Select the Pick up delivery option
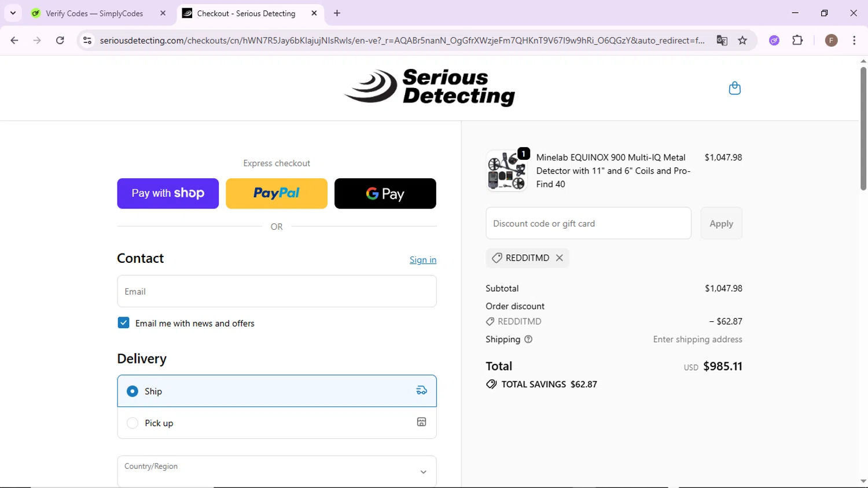 [277, 423]
